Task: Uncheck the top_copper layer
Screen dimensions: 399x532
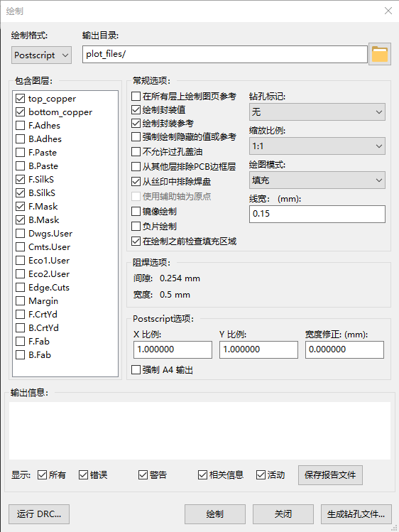Action: (x=21, y=99)
